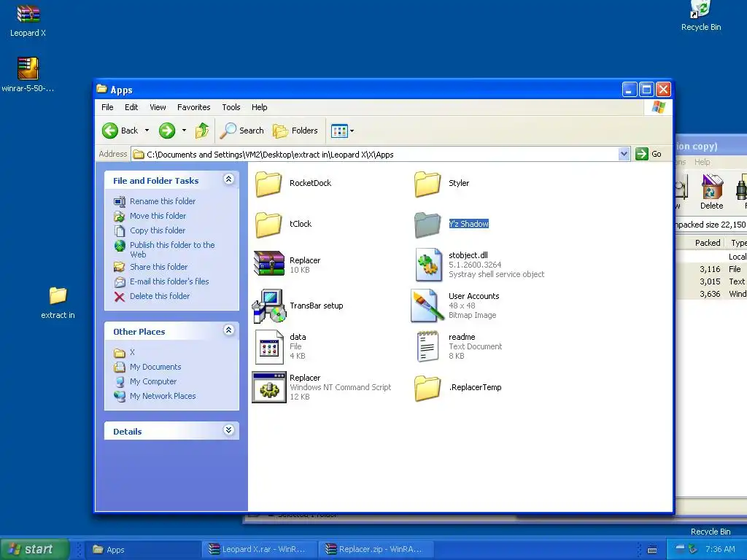
Task: Select the TransBar setup installer icon
Action: 268,306
